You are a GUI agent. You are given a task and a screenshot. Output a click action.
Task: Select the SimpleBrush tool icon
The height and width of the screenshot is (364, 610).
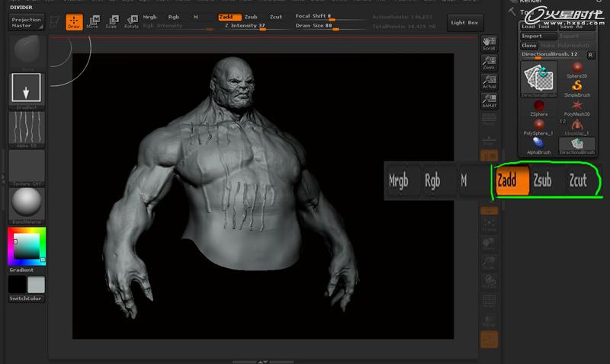577,87
